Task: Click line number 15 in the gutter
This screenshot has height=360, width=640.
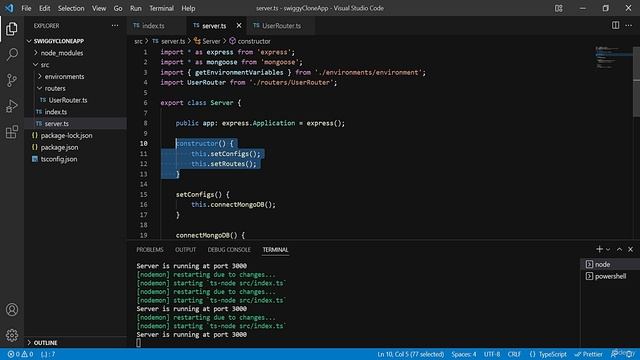Action: point(144,195)
